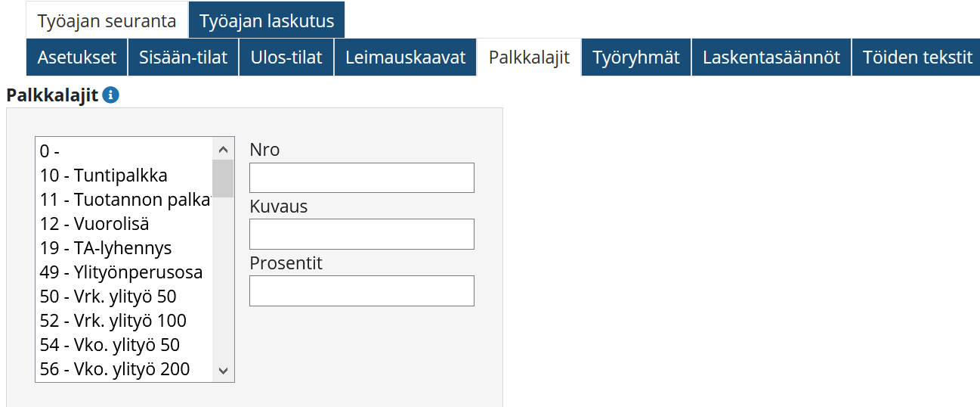980x407 pixels.
Task: Open the Laskentasäännöt tab
Action: point(771,57)
